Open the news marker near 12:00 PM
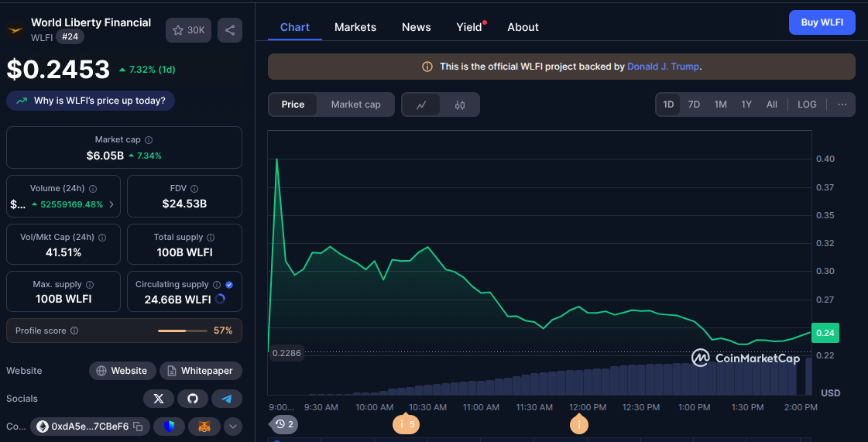Screen dimensions: 868x442 point(579,425)
